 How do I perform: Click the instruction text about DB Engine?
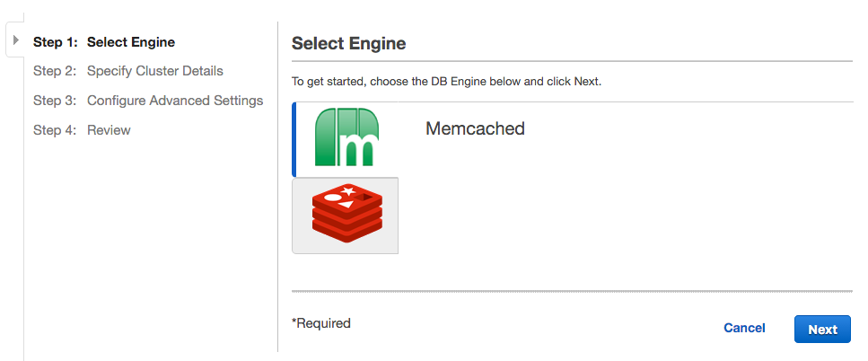[x=446, y=82]
